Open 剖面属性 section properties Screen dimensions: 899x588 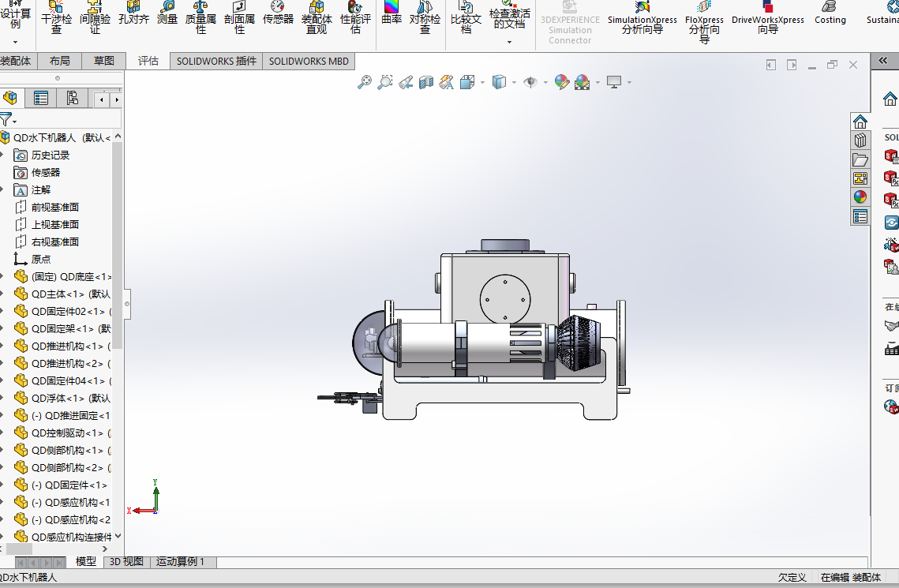(239, 17)
